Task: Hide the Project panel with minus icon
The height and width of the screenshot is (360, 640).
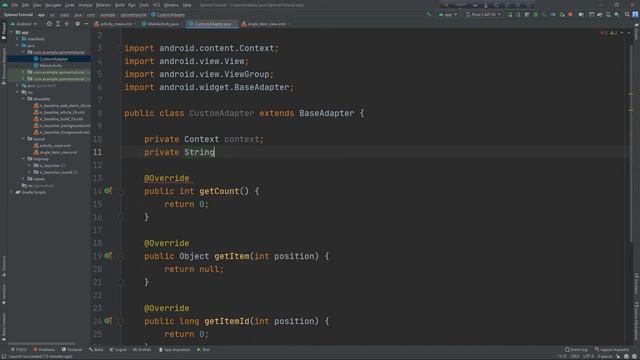Action: coord(86,24)
